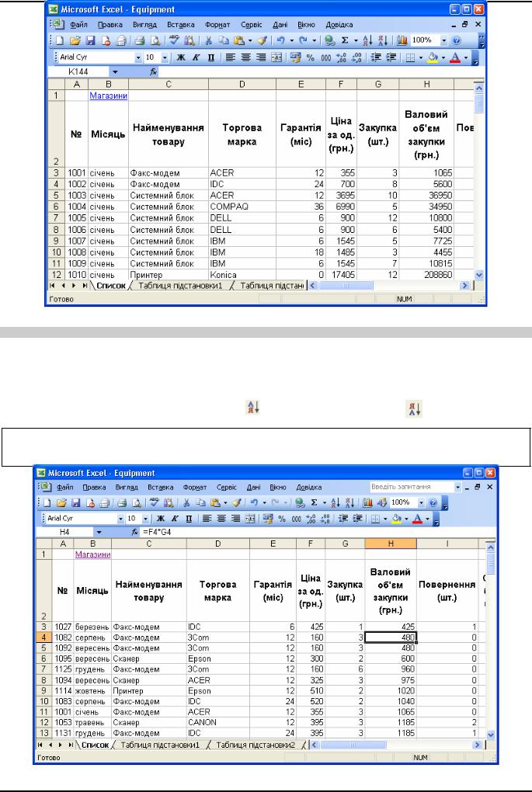Sort ascending toolbar button in upper Excel window
The height and width of the screenshot is (792, 532).
pos(367,40)
